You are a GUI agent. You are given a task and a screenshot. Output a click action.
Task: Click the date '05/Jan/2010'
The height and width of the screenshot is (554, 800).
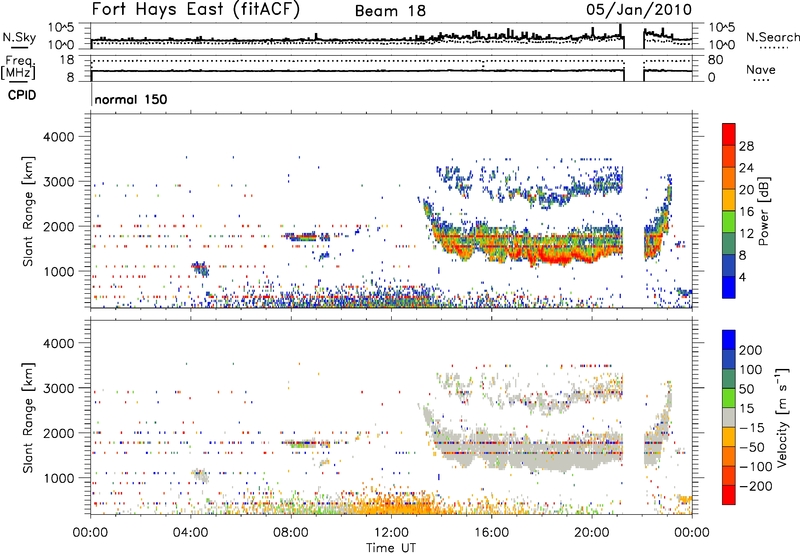pyautogui.click(x=639, y=9)
